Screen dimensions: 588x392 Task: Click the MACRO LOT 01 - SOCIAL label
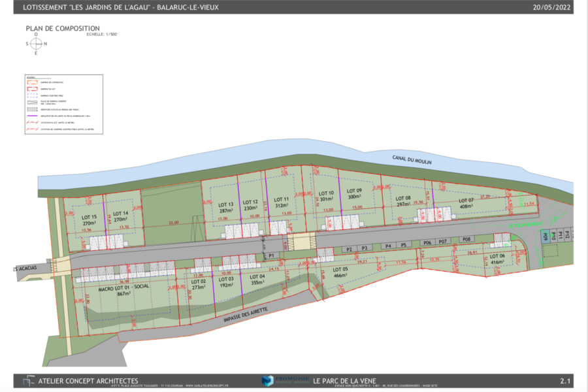click(x=123, y=288)
